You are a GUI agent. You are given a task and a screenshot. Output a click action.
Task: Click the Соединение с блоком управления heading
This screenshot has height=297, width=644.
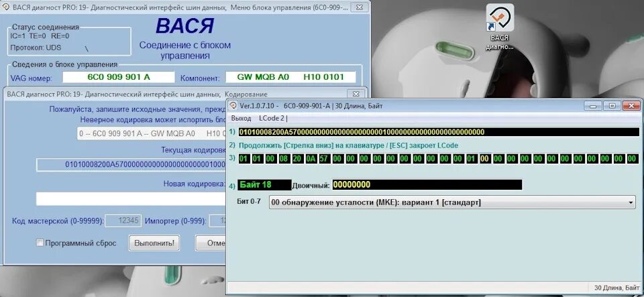185,50
